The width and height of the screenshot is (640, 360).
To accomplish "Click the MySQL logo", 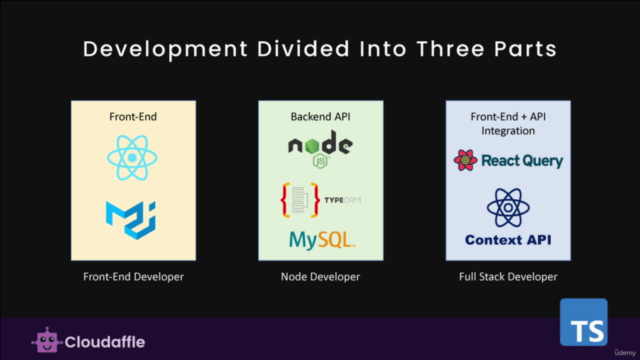I will (x=322, y=240).
